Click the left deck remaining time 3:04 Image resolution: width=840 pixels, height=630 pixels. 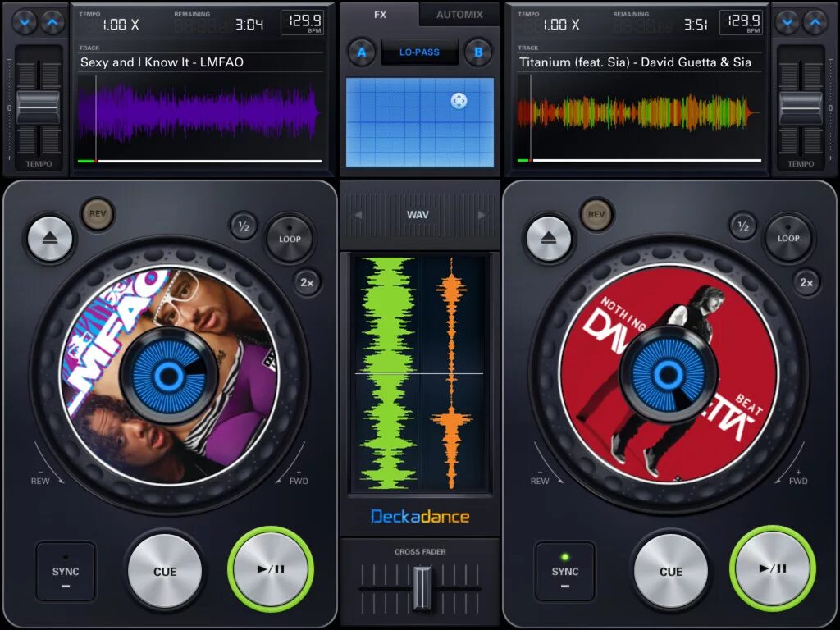tap(249, 25)
